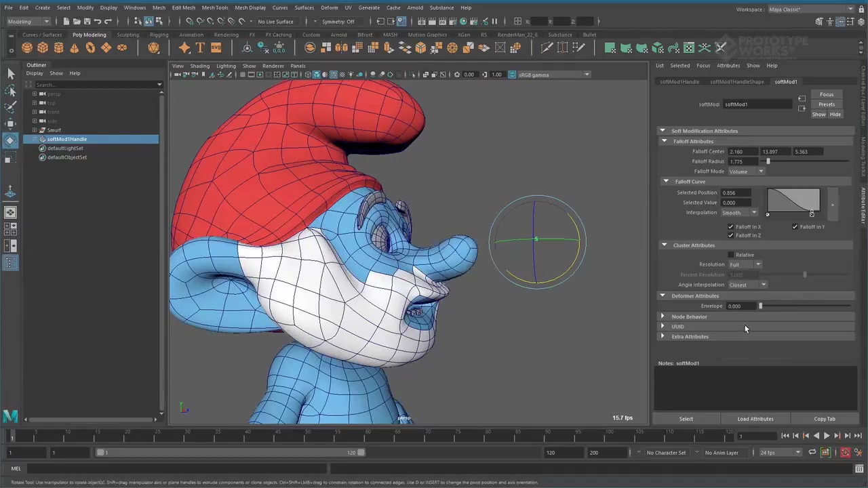Click play forward in playback controls

tap(826, 436)
